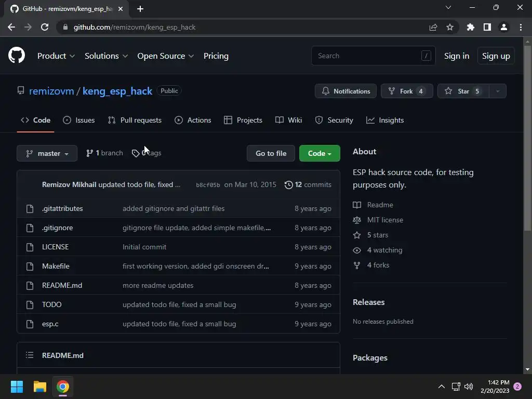Bookmark this page with the star icon
Viewport: 532px width, 399px height.
tap(450, 27)
